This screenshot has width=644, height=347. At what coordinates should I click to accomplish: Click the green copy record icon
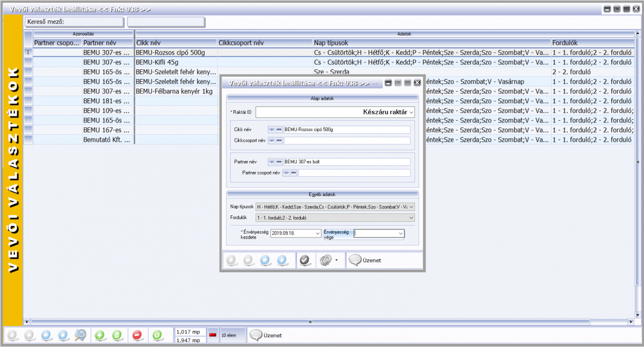tap(117, 335)
